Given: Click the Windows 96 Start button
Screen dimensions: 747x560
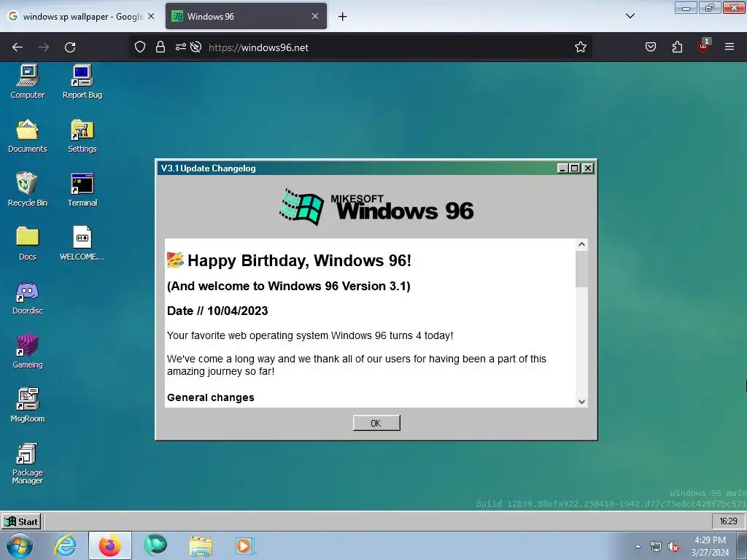Looking at the screenshot, I should coord(21,521).
